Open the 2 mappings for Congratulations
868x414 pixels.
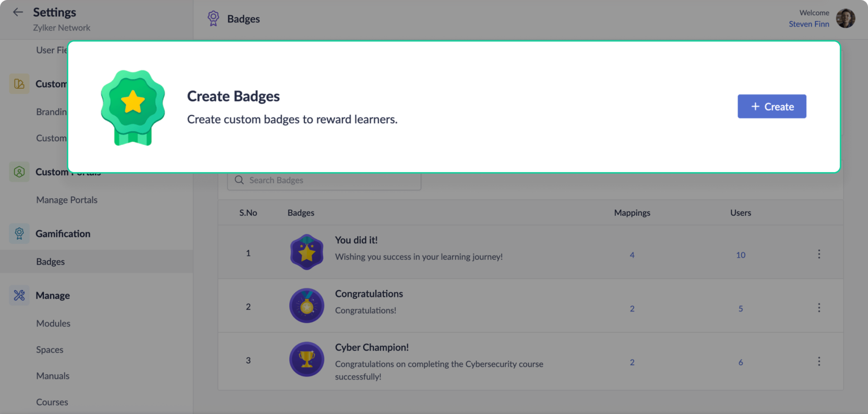(632, 308)
